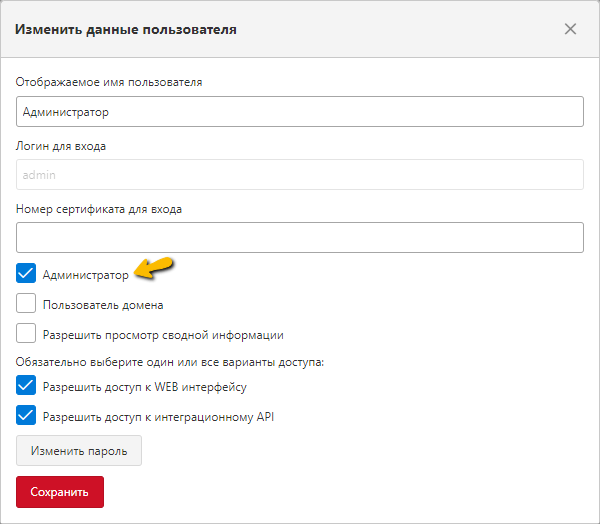The image size is (600, 524).
Task: Click the Логин для входа label
Action: pyautogui.click(x=61, y=146)
